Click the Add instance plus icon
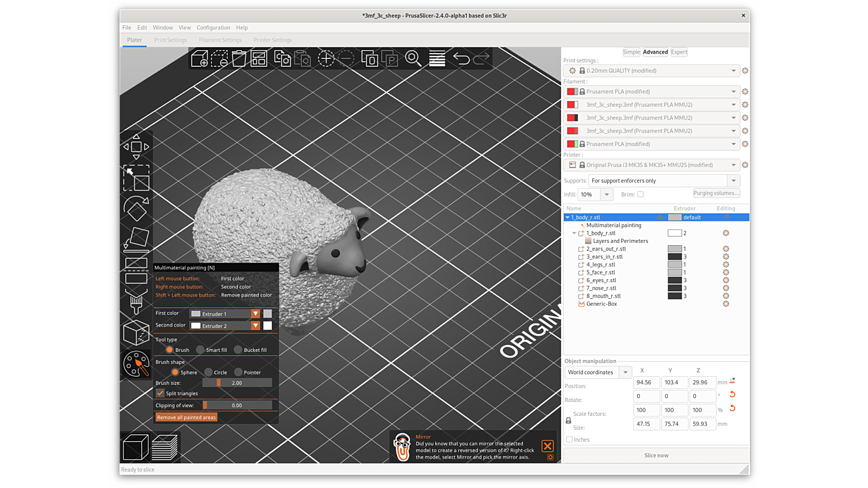This screenshot has height=488, width=868. point(325,58)
